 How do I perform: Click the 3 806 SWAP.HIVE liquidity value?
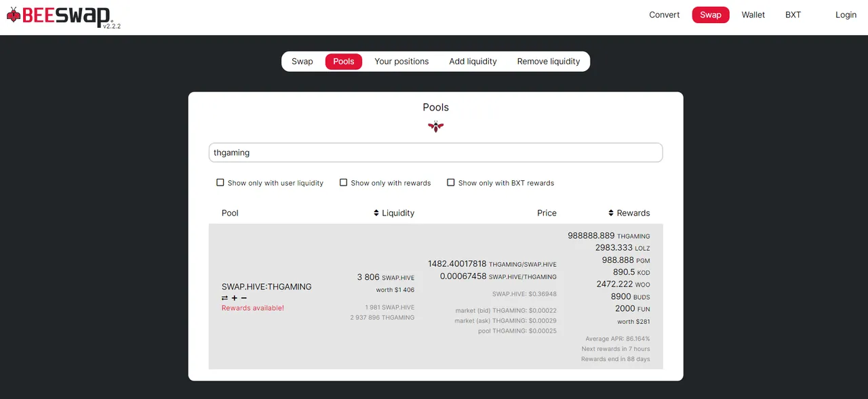386,277
